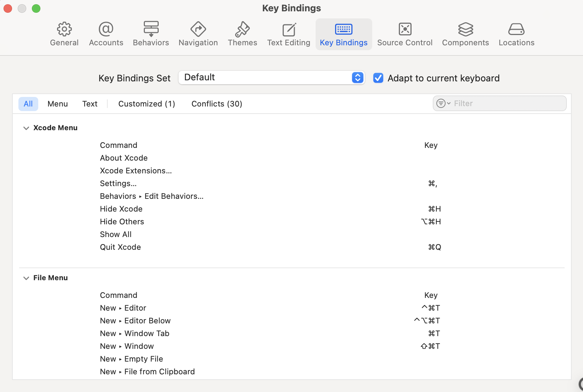
Task: Disable Adapt to current keyboard checkbox
Action: pos(378,78)
